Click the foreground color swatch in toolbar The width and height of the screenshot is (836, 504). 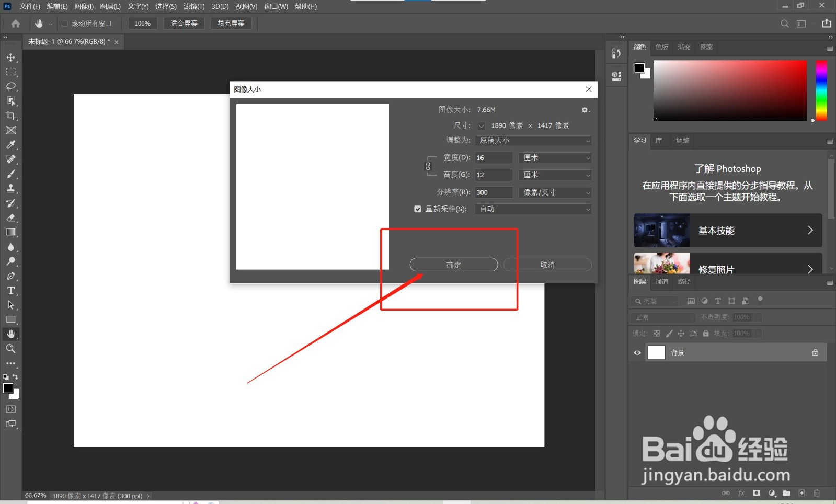[8, 388]
